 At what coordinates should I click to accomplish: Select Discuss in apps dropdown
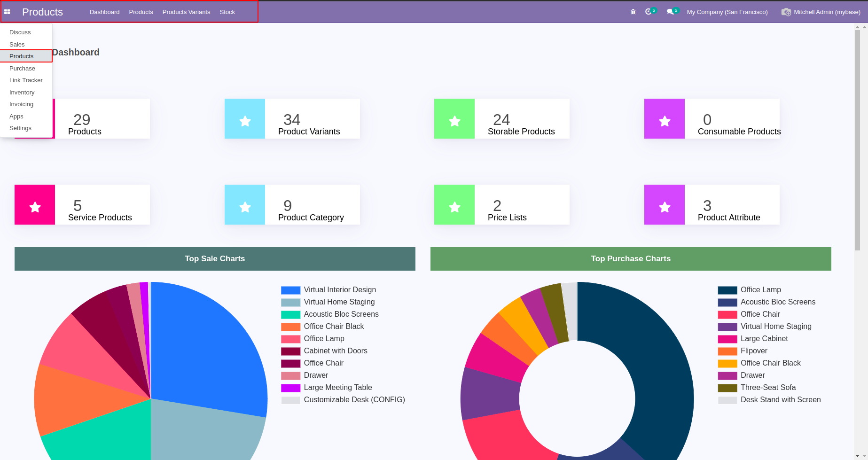click(26, 32)
